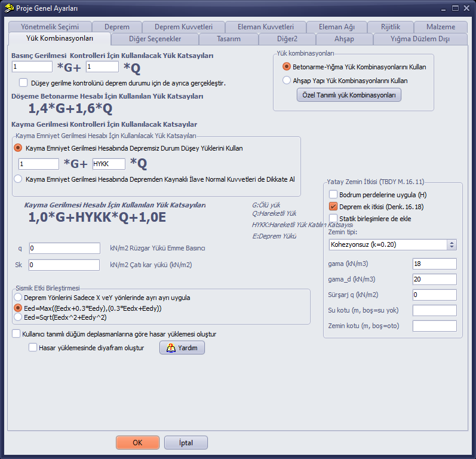
Task: Check Bodrum perdelerine uygula (H)
Action: click(333, 194)
